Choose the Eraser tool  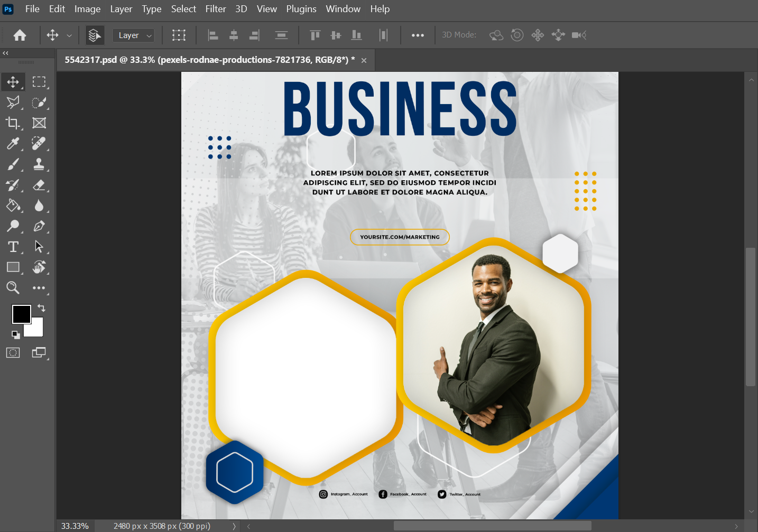(39, 185)
